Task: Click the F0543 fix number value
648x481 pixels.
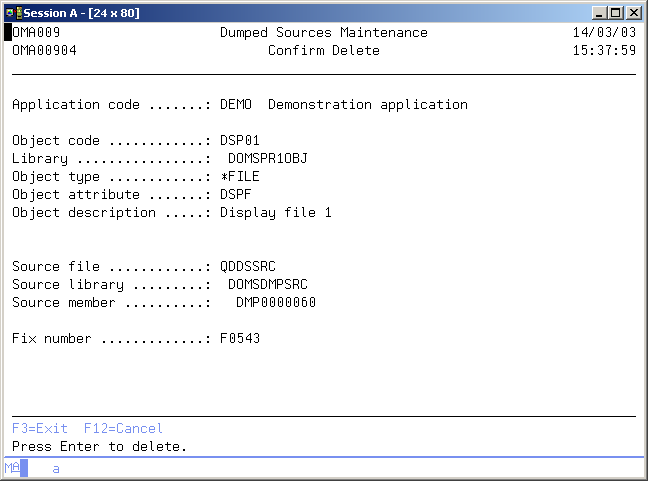Action: point(240,338)
